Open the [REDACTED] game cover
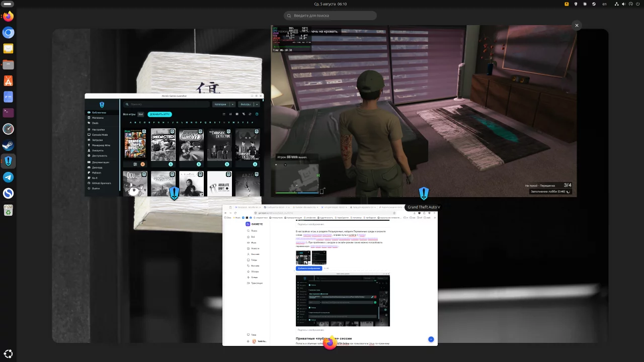This screenshot has height=362, width=644. point(164,145)
